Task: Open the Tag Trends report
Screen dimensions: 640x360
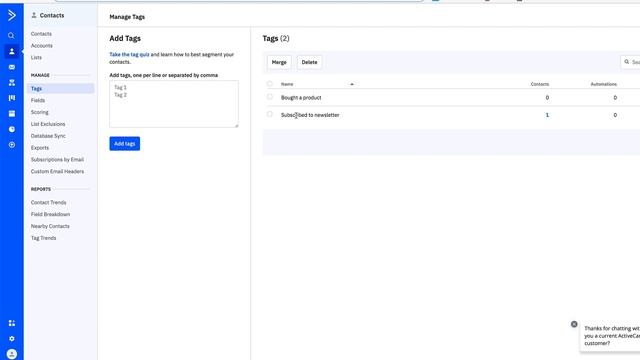Action: click(x=44, y=238)
